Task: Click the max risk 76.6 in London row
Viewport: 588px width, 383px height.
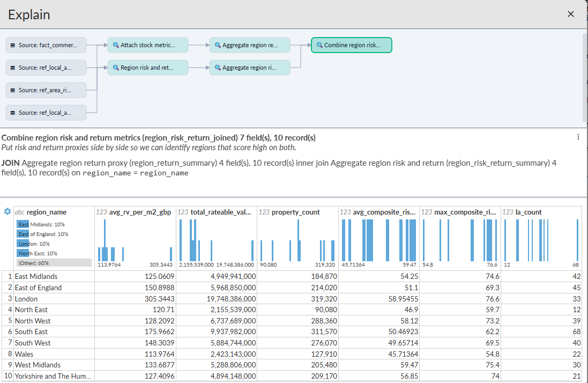Action: 460,299
